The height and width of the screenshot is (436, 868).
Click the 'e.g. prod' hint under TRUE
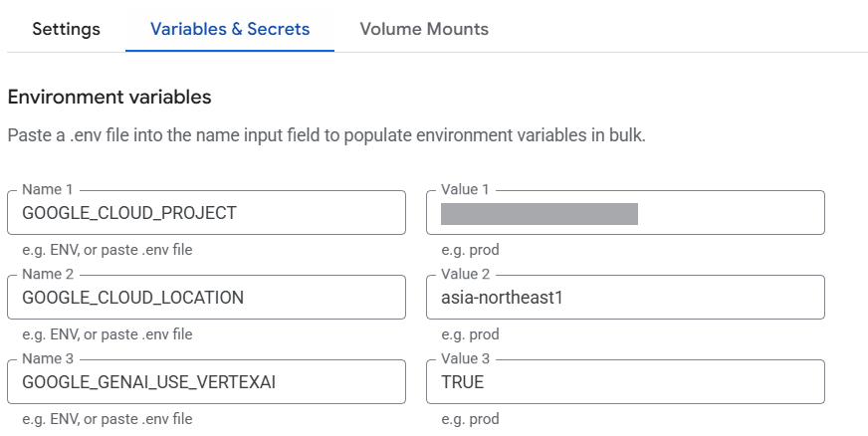pyautogui.click(x=470, y=419)
